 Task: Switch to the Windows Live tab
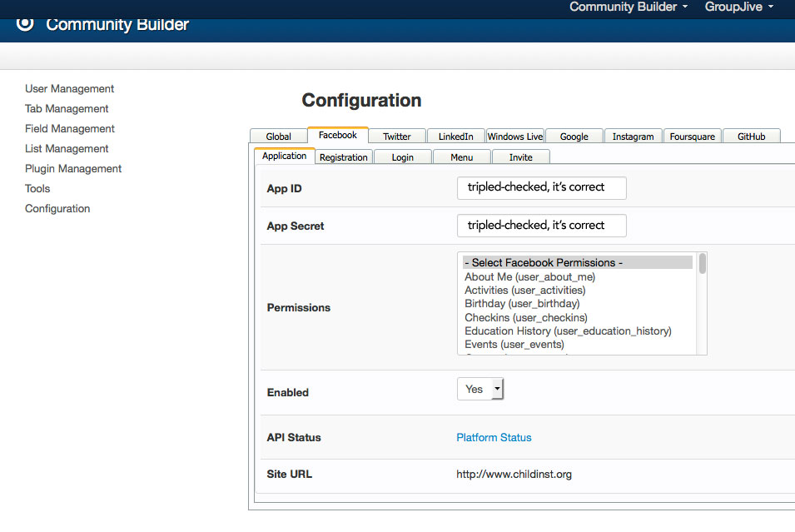[515, 136]
